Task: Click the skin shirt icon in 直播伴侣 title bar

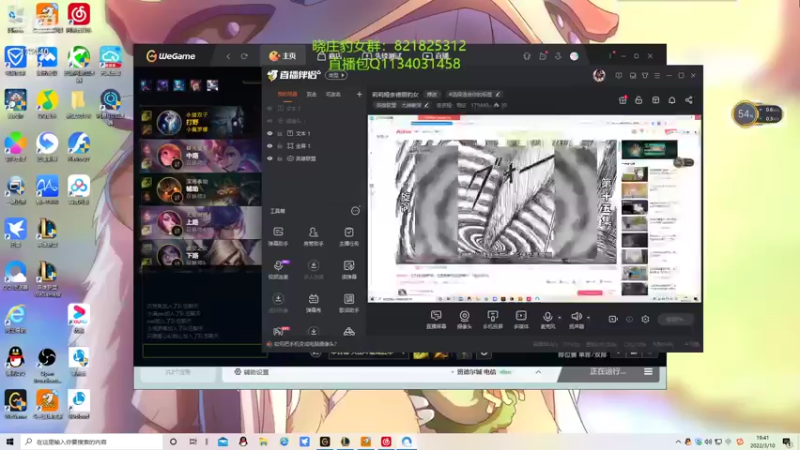Action: click(645, 76)
